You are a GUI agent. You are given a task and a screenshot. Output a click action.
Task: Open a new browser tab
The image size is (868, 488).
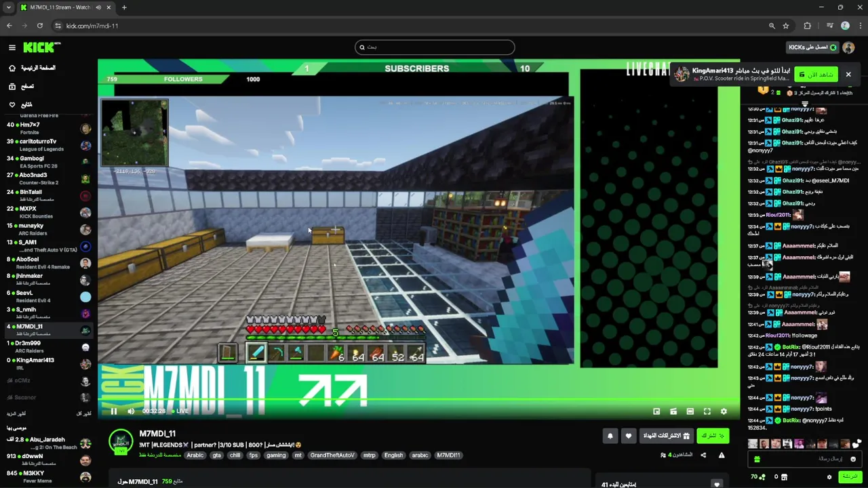(x=124, y=7)
